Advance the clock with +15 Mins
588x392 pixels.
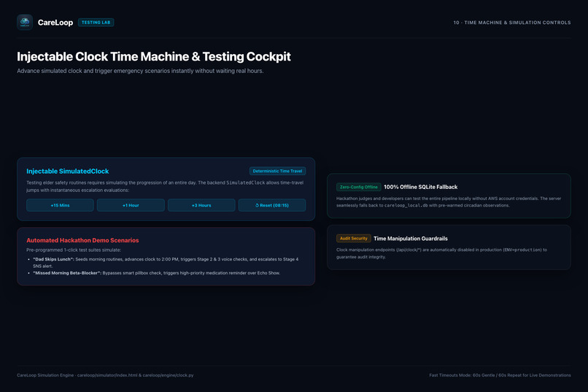pos(60,205)
